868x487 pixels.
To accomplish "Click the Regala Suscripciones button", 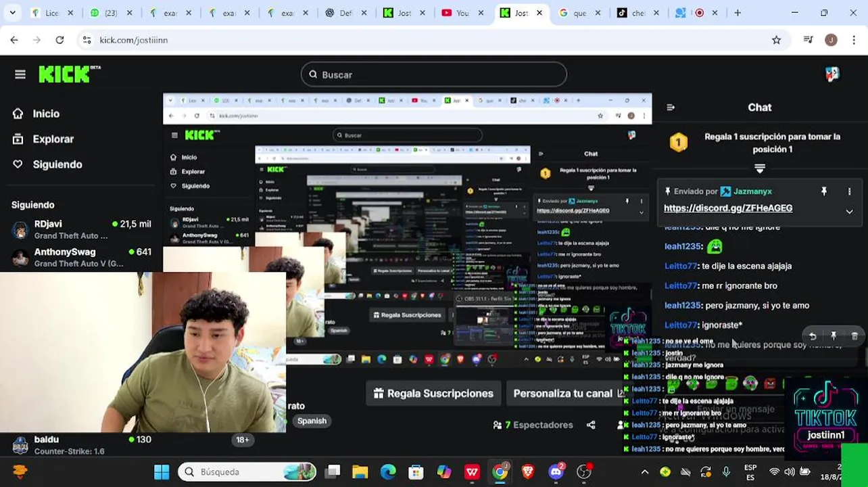I will tap(433, 393).
